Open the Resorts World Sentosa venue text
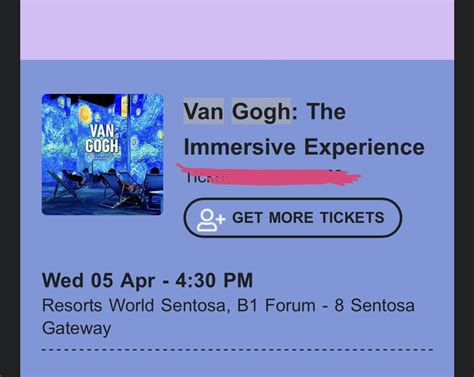 click(x=134, y=306)
